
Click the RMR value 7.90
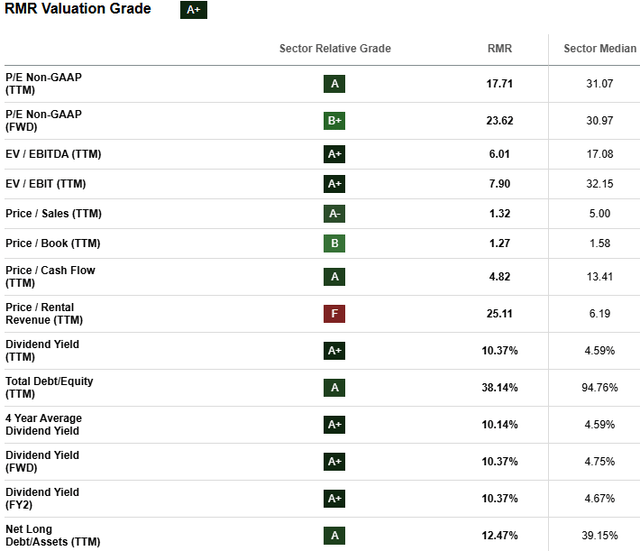tap(500, 184)
